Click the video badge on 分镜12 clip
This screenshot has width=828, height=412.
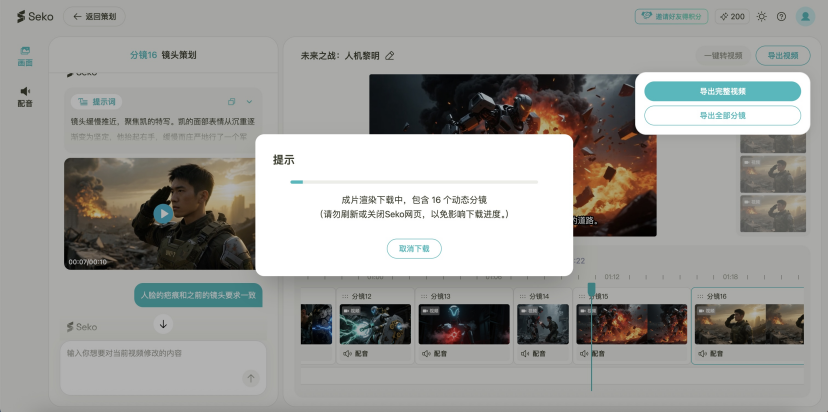point(350,311)
